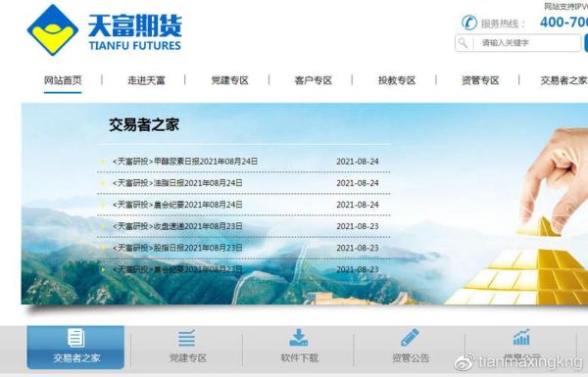Open 投教专区 nav menu

(397, 80)
